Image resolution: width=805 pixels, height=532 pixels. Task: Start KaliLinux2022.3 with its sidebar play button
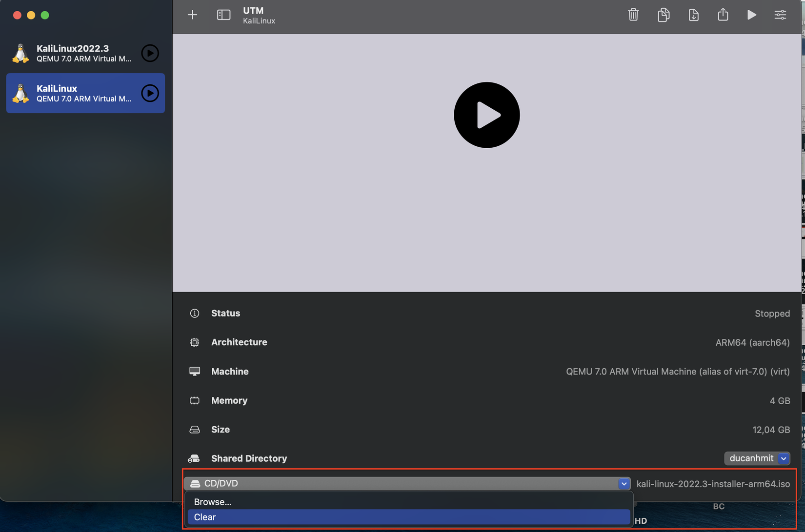click(150, 53)
